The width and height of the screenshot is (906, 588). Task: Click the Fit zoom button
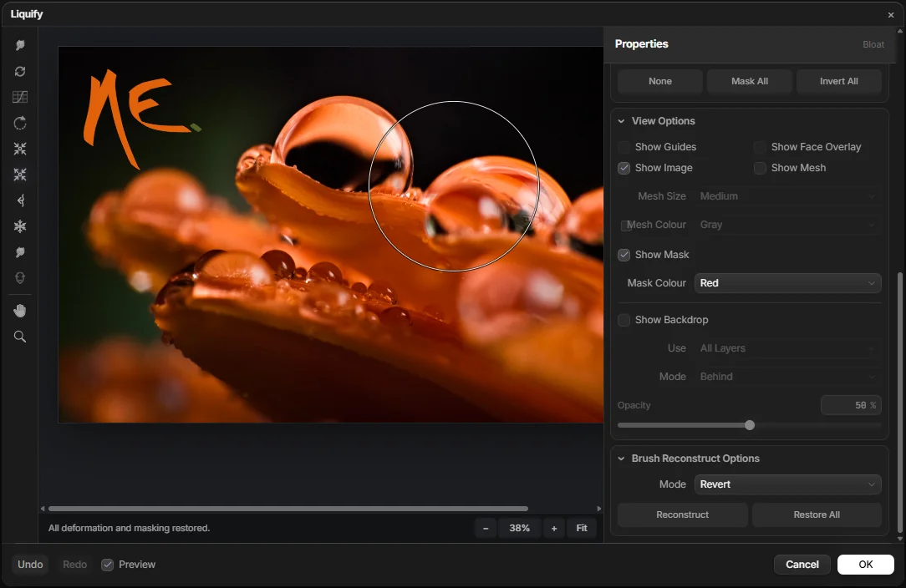[x=581, y=528]
